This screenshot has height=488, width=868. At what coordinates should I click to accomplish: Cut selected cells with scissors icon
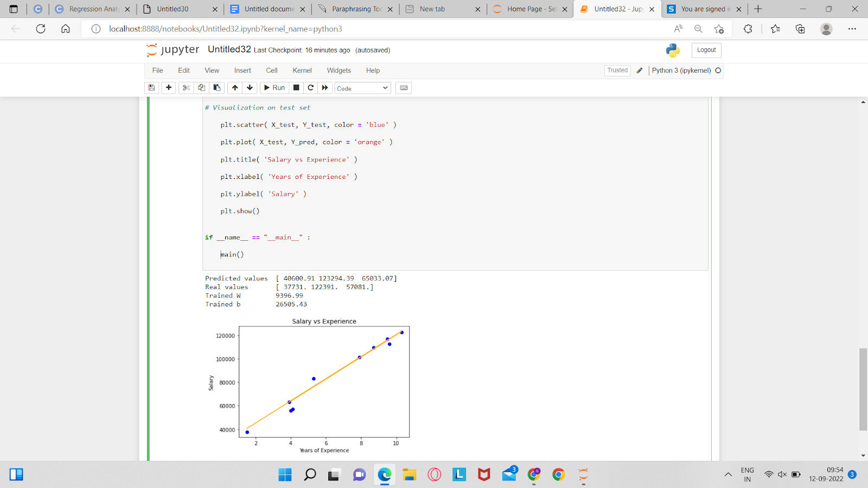tap(186, 88)
